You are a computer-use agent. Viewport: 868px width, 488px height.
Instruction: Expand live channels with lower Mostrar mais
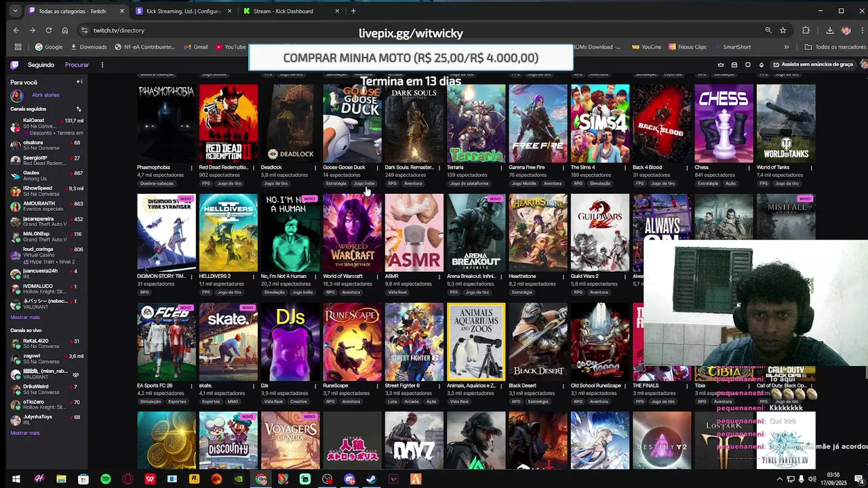click(25, 433)
